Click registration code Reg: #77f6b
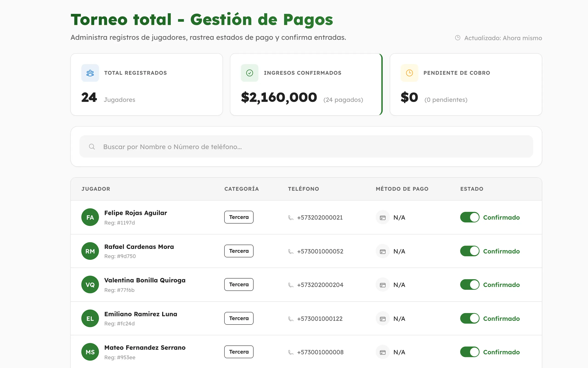 tap(119, 290)
